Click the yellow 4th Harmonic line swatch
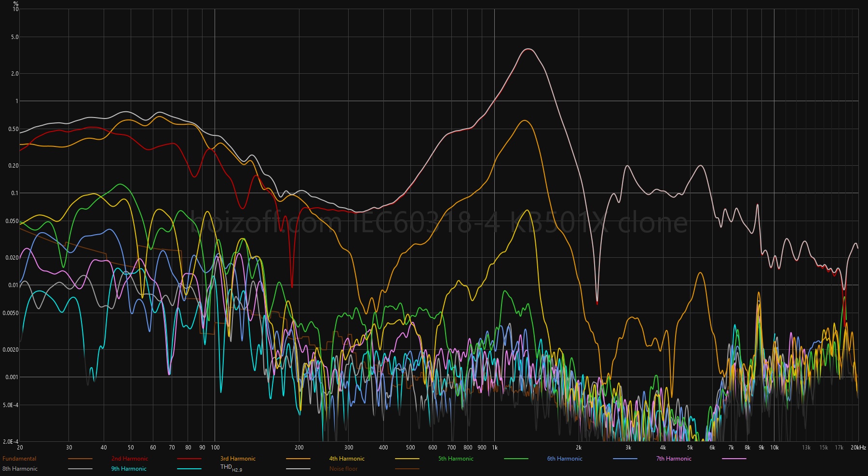 407,459
